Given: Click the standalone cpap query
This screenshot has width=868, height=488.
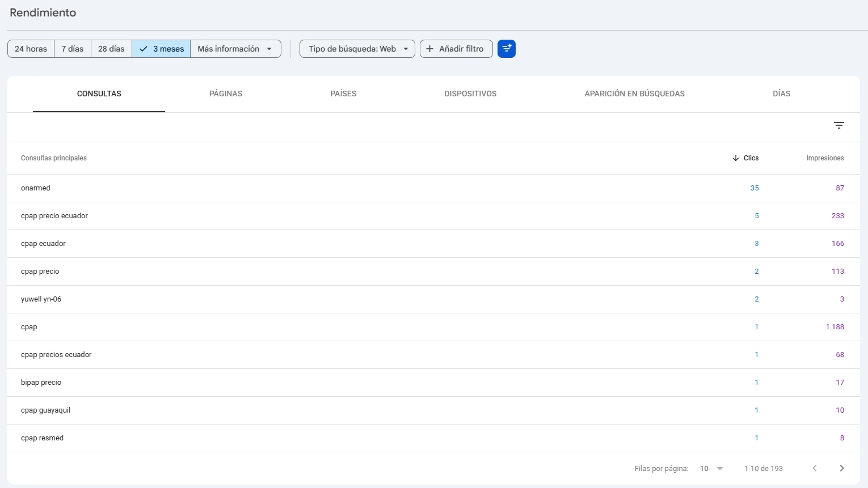Looking at the screenshot, I should (29, 327).
